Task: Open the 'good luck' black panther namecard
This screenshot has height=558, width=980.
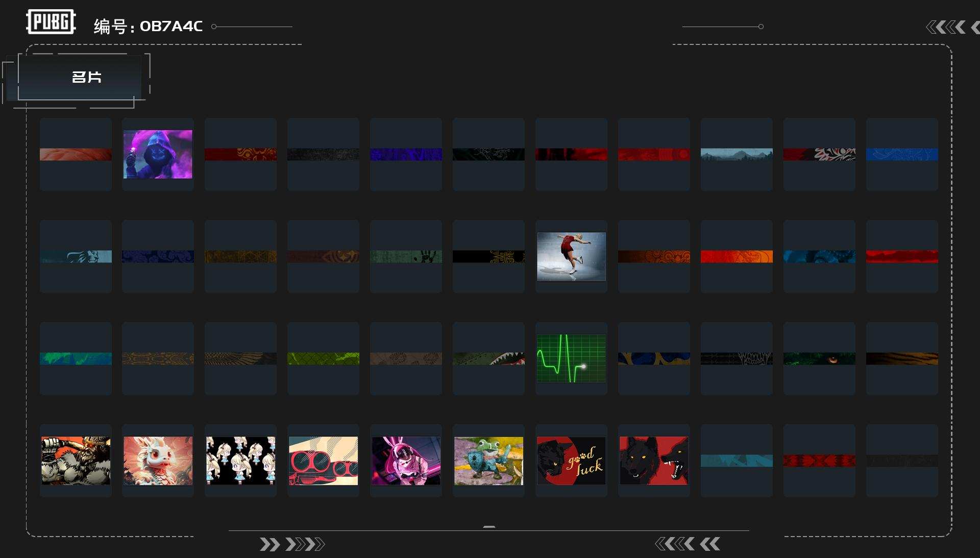Action: [x=571, y=460]
